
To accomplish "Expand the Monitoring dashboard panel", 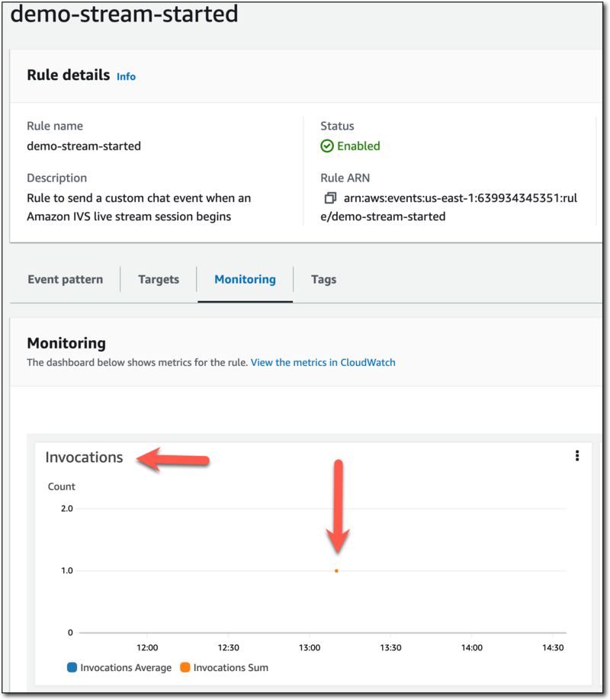I will (x=66, y=344).
